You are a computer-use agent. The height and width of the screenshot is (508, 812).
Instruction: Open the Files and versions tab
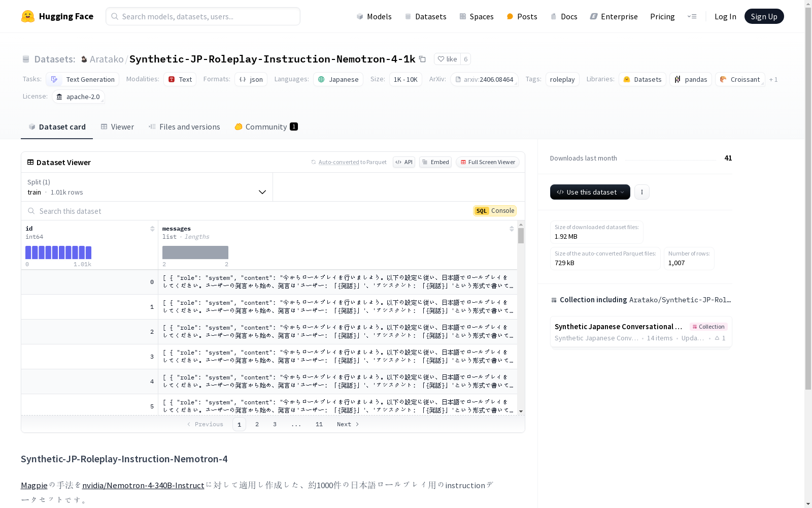click(184, 126)
